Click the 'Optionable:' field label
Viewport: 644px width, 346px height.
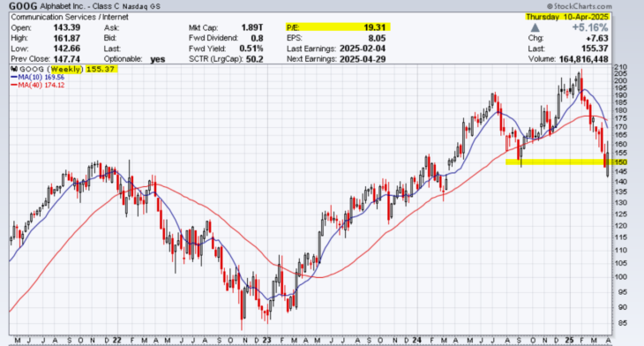[123, 59]
